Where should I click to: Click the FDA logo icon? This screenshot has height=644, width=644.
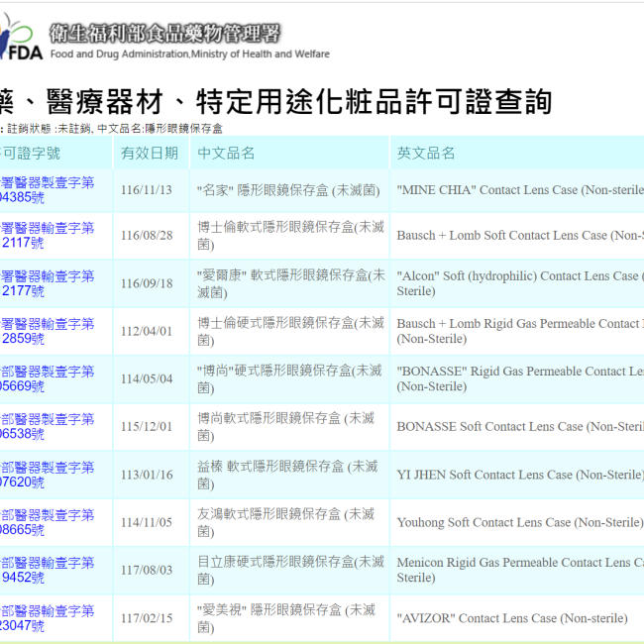point(21,37)
